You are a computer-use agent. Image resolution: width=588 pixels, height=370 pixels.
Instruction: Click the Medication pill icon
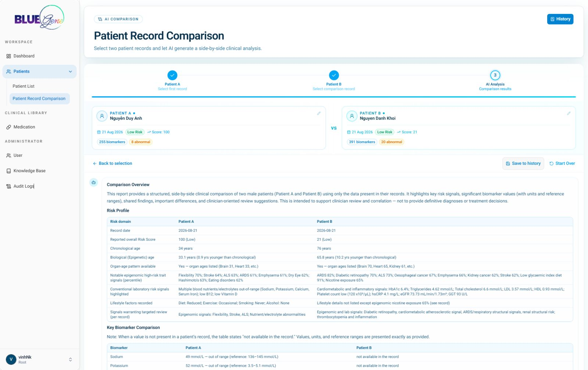[x=8, y=127]
